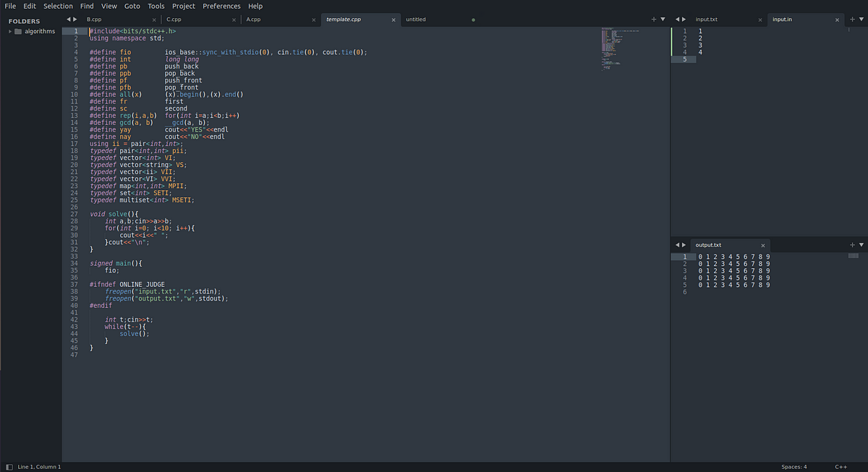The height and width of the screenshot is (472, 868).
Task: Close the C.cpp tab
Action: (x=234, y=20)
